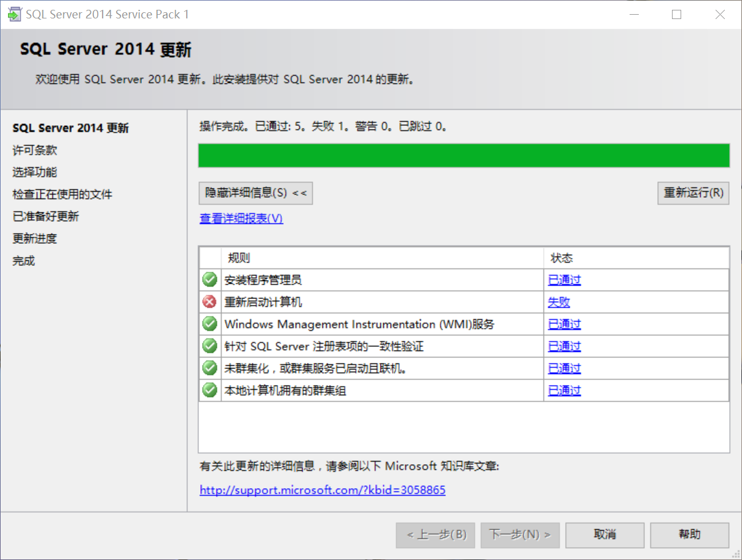The height and width of the screenshot is (560, 742).
Task: Click green check icon for 安装程序管理员 rule
Action: (x=210, y=280)
